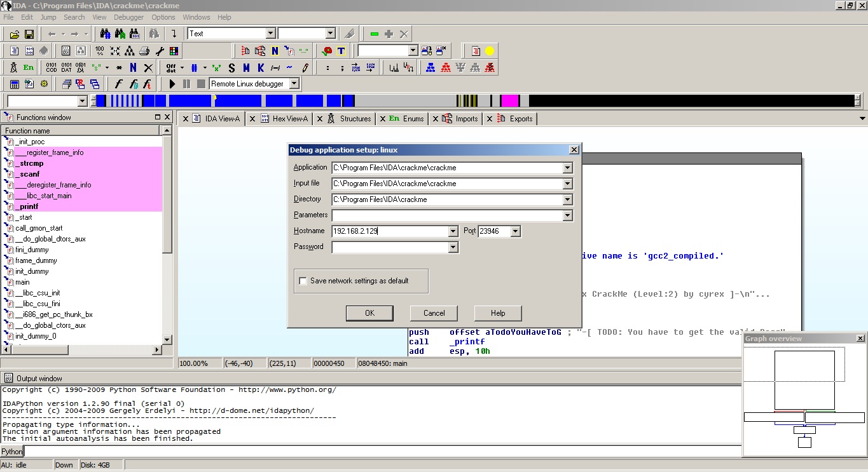
Task: Expand the Hostname dropdown arrow
Action: pyautogui.click(x=453, y=231)
